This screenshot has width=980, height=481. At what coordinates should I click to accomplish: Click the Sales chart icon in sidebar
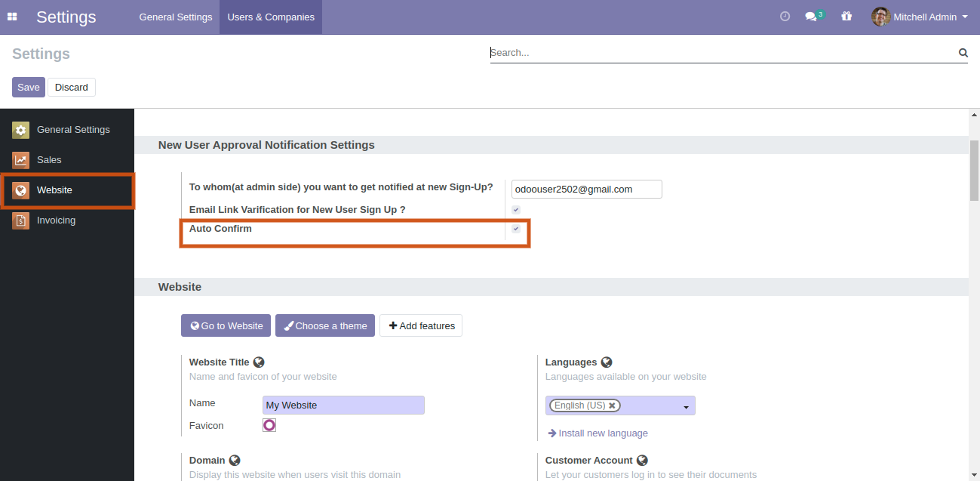pyautogui.click(x=20, y=160)
